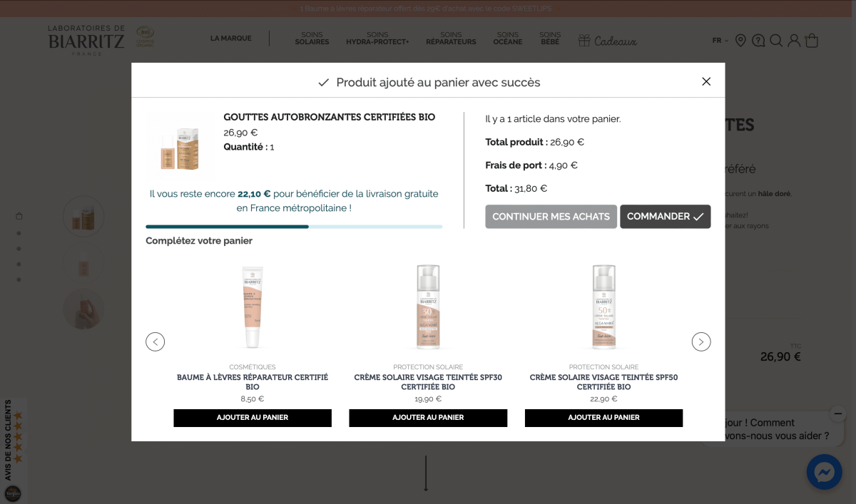
Task: Add Crème solaire teintée SPF50 to cart
Action: (x=603, y=418)
